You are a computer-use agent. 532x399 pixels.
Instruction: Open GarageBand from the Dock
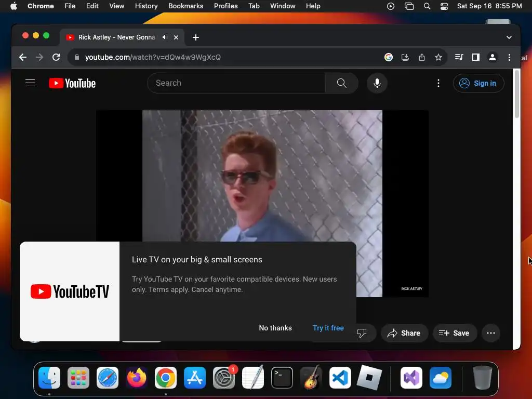click(311, 378)
